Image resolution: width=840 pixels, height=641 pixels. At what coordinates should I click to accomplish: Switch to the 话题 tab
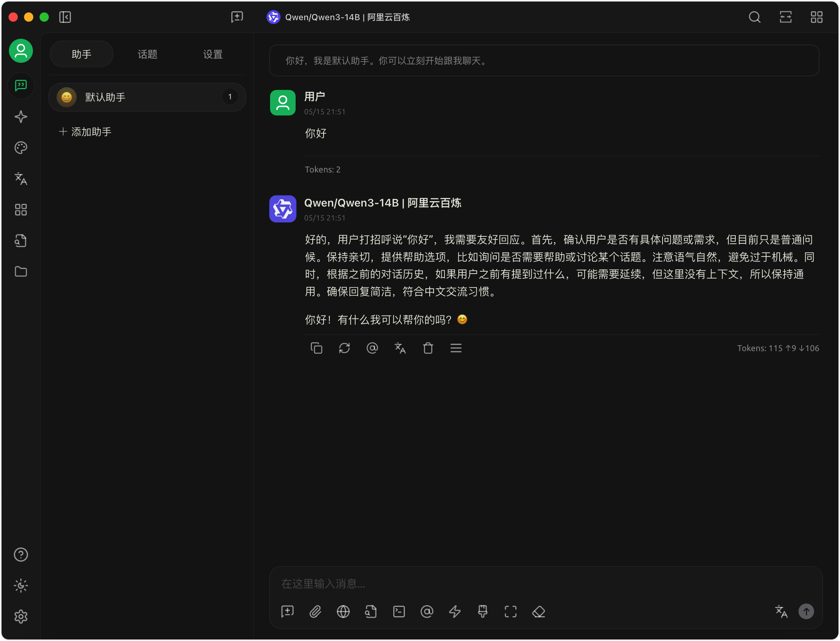click(x=147, y=54)
